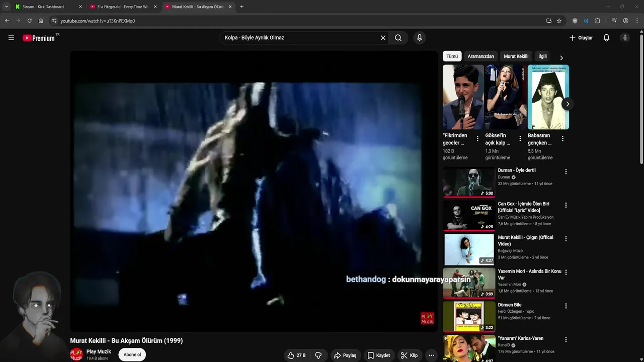Image resolution: width=644 pixels, height=362 pixels.
Task: Show more filter chips with the arrow
Action: pyautogui.click(x=561, y=57)
